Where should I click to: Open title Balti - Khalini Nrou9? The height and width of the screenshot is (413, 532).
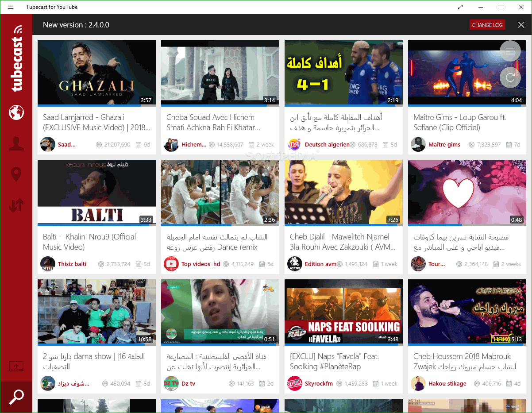[x=89, y=242]
